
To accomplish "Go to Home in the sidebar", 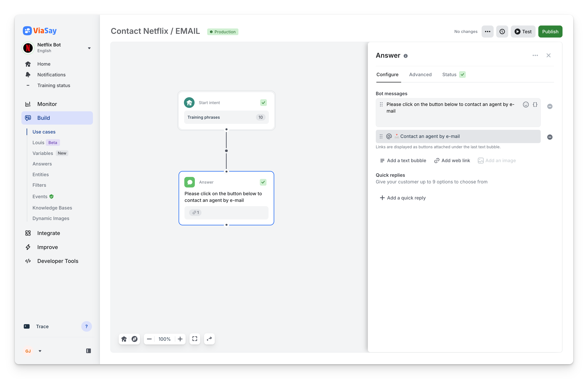I will click(44, 64).
